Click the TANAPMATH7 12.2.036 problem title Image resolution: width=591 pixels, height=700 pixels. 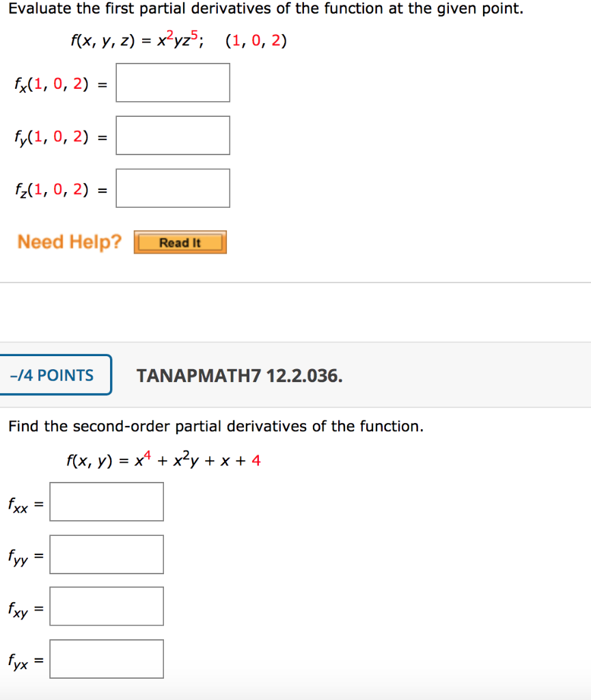pyautogui.click(x=240, y=375)
